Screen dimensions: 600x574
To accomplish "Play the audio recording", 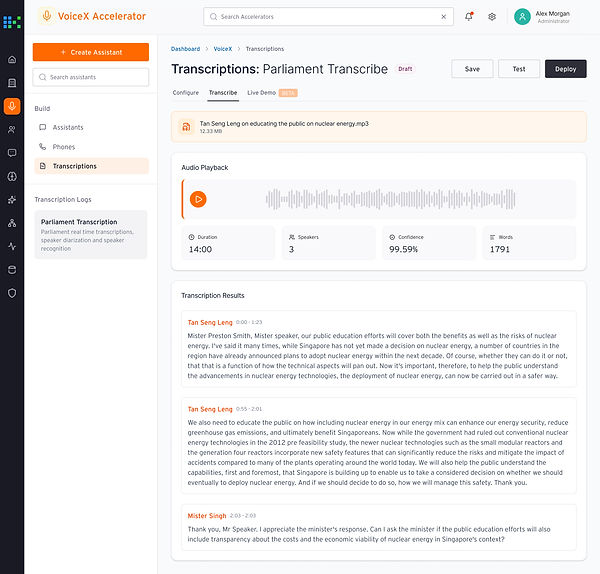I will 198,199.
